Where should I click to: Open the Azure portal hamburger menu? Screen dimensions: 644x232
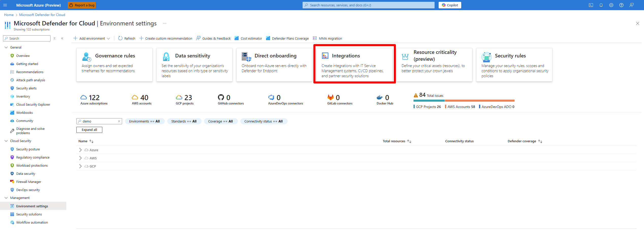(5, 5)
